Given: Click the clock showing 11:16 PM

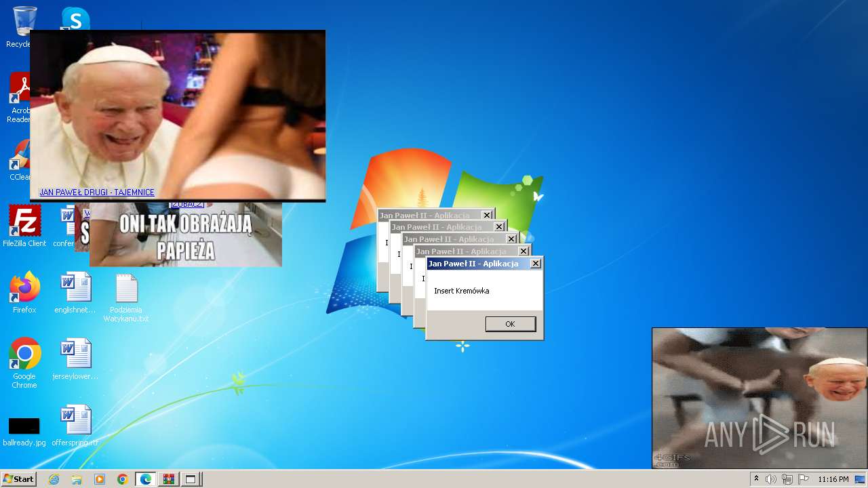Looking at the screenshot, I should 833,479.
